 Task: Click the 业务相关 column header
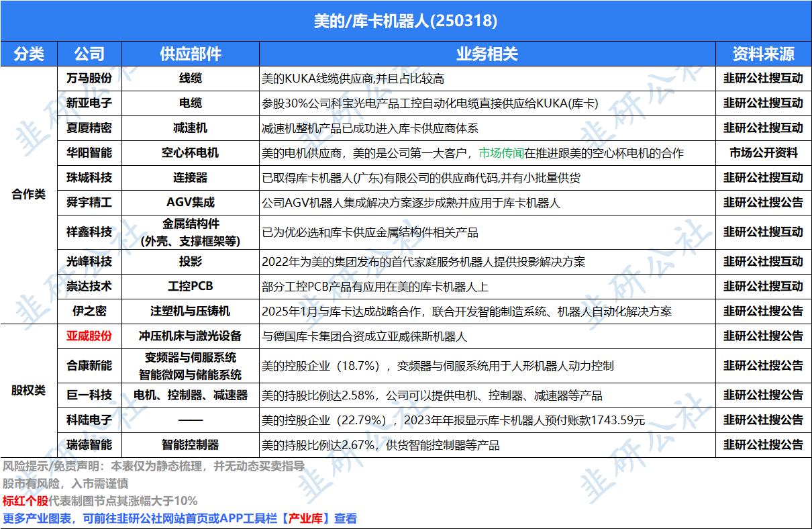(x=487, y=54)
